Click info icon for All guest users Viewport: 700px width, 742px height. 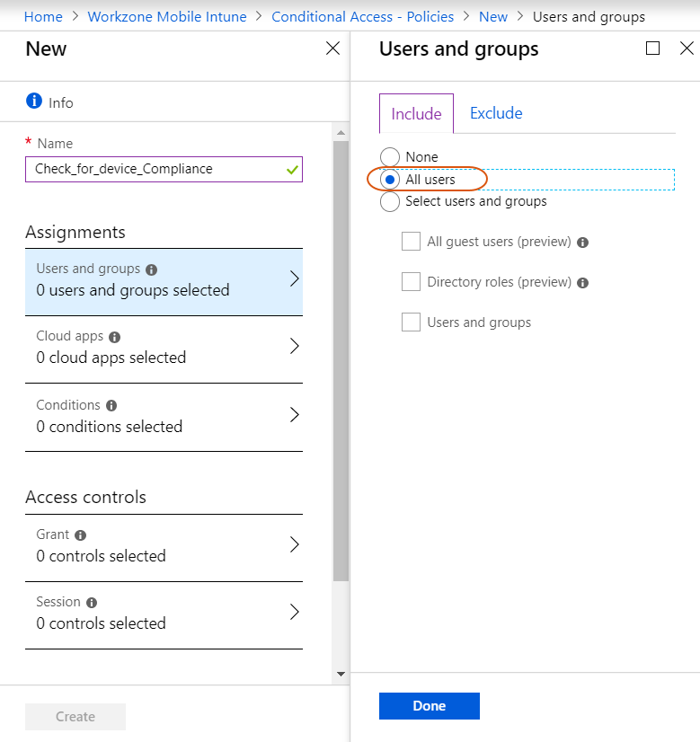coord(583,243)
